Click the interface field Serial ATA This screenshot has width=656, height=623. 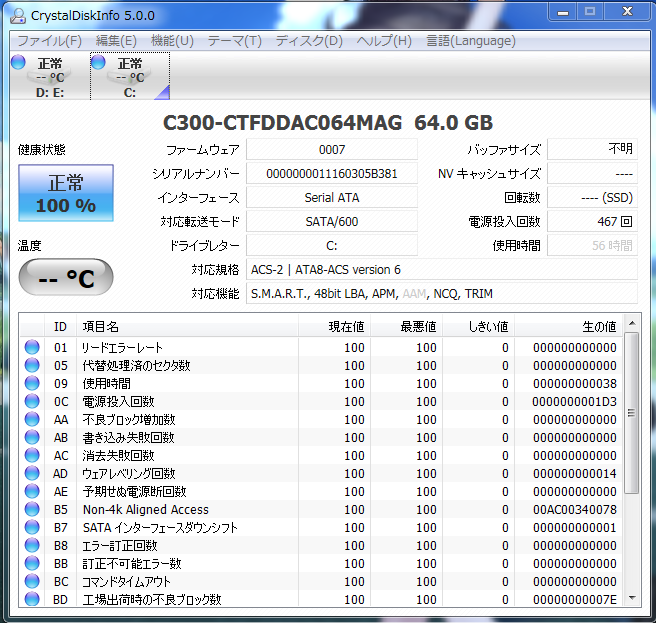point(332,197)
